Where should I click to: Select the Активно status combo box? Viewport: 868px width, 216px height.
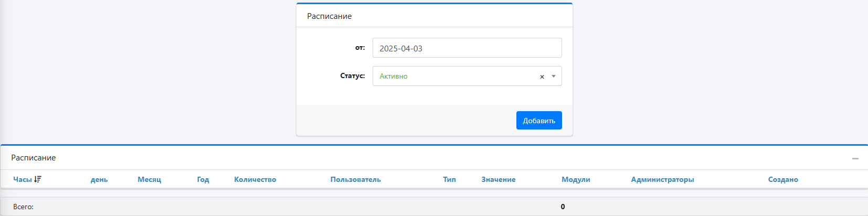tap(467, 76)
